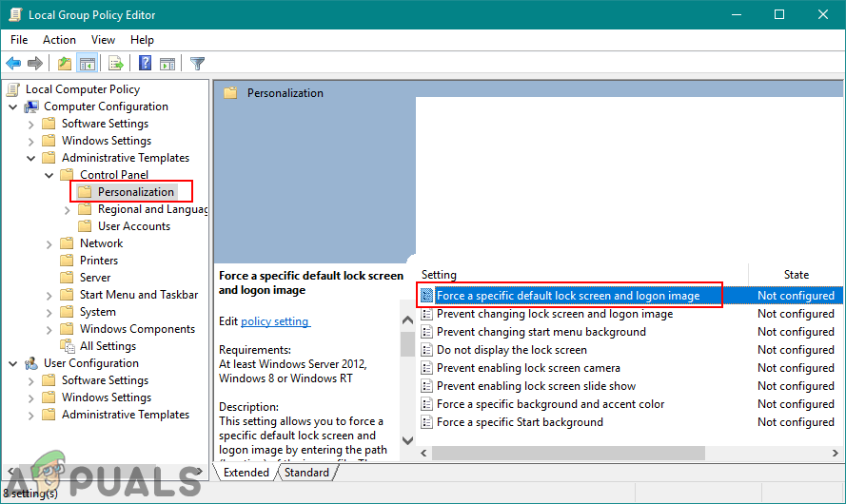Screen dimensions: 846x504
Task: Click policy icon for Do not display the lock screen
Action: click(x=426, y=350)
